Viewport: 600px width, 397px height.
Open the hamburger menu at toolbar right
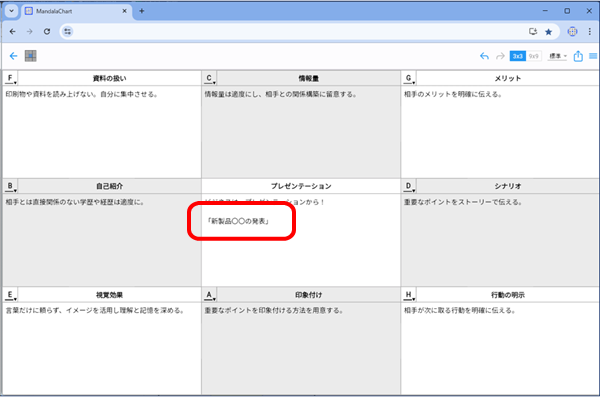[x=593, y=56]
